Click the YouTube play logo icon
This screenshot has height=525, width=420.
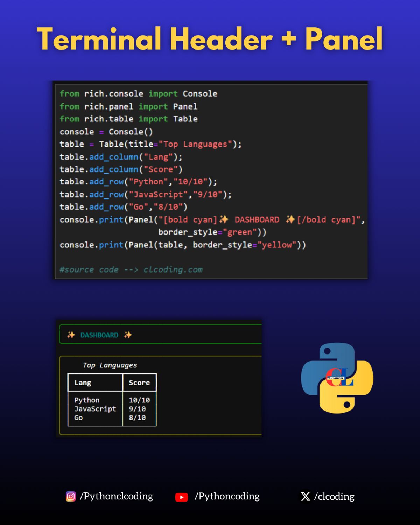(x=182, y=497)
